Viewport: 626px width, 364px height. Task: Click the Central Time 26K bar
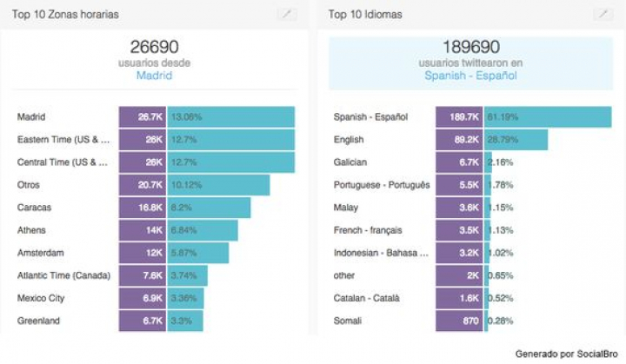click(206, 162)
